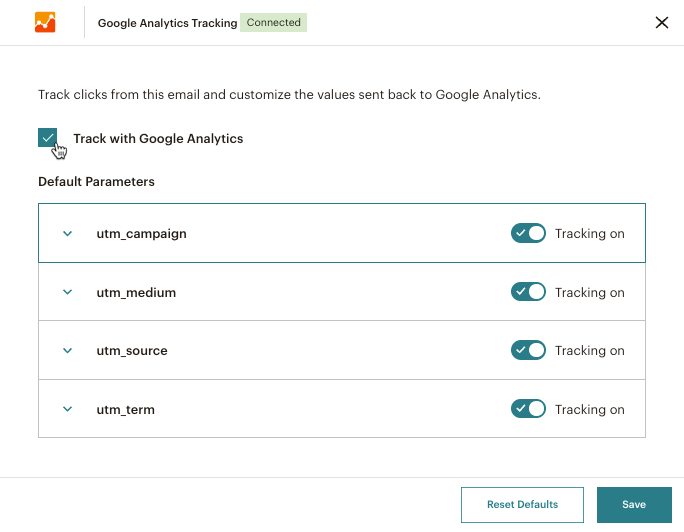This screenshot has height=532, width=684.
Task: Select the utm_term row label
Action: coord(125,409)
